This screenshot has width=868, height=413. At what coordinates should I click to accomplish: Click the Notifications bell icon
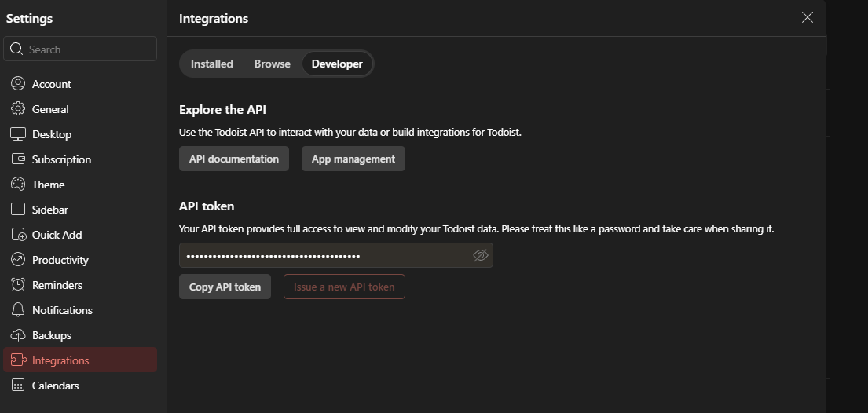(18, 309)
